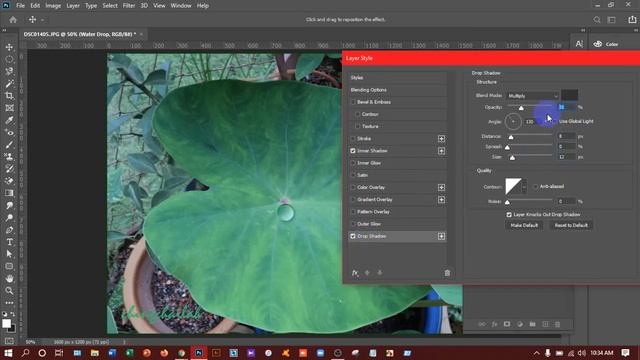
Task: Select the Dodge tool
Action: 9,218
